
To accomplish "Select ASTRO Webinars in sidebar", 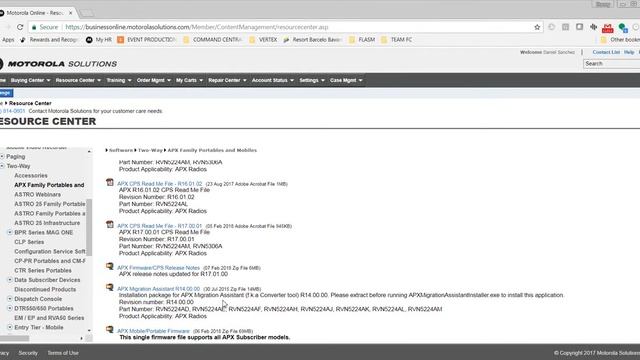I will 38,195.
